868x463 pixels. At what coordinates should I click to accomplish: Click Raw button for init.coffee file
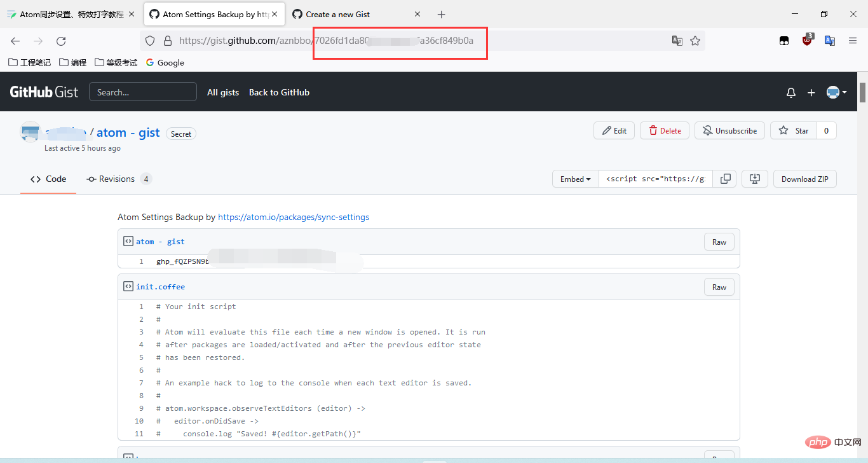tap(719, 287)
